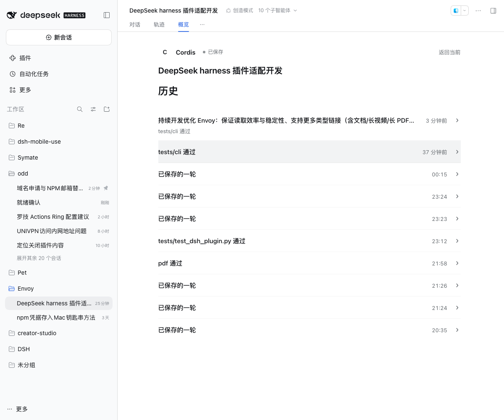Image resolution: width=504 pixels, height=420 pixels.
Task: Open the 更多 apps grid item
Action: pos(59,90)
